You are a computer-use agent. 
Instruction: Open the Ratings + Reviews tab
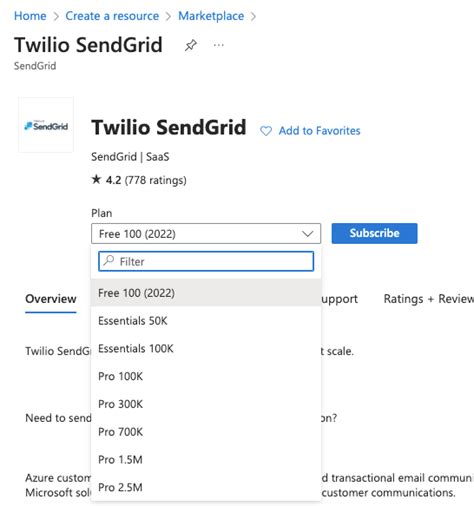429,299
